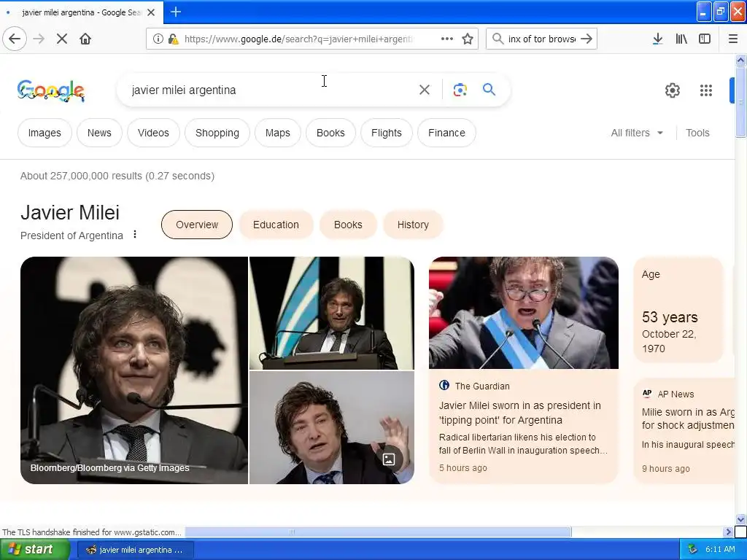Image resolution: width=747 pixels, height=560 pixels.
Task: Open Google quick settings gear
Action: coord(672,90)
